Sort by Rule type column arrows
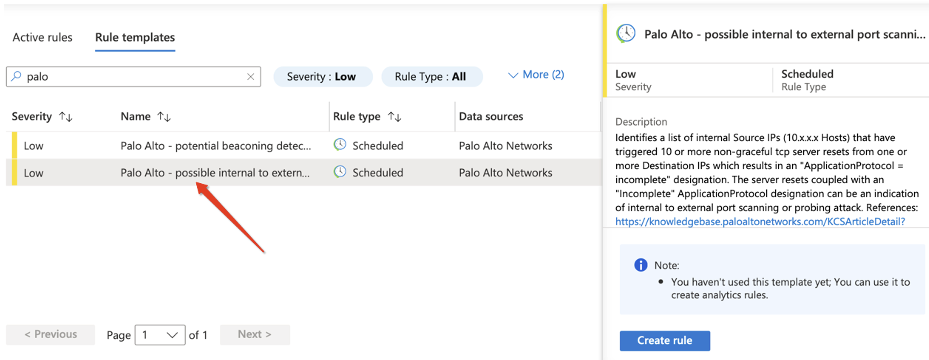Viewport: 929px width, 360px height. pos(393,117)
